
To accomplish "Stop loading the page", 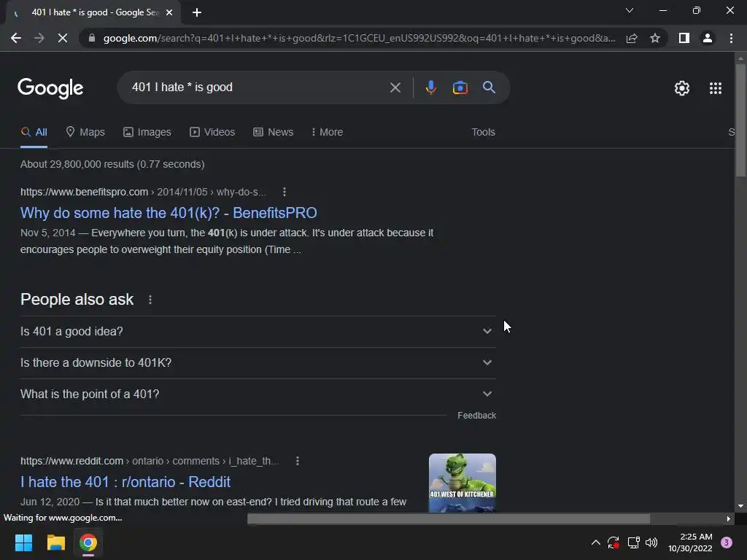I will point(63,38).
